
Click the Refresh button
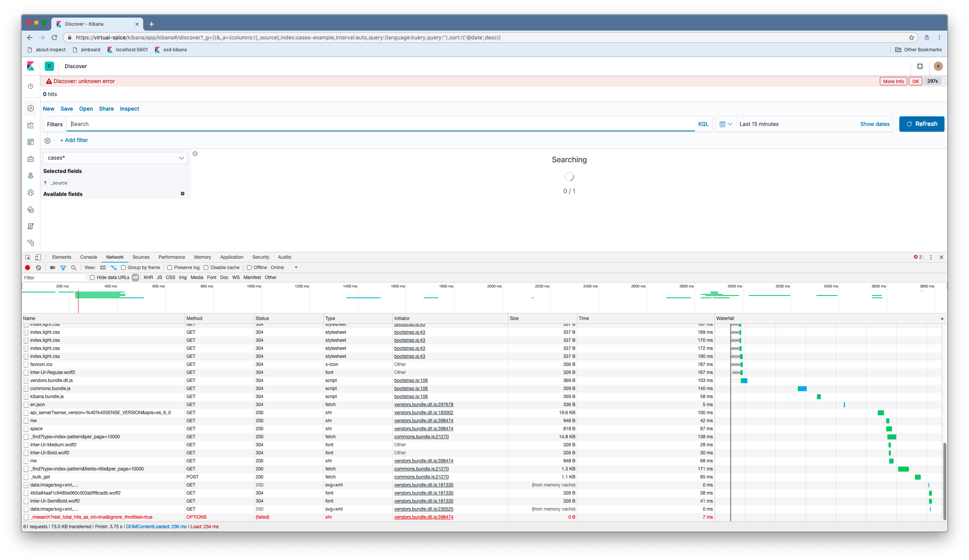(921, 124)
